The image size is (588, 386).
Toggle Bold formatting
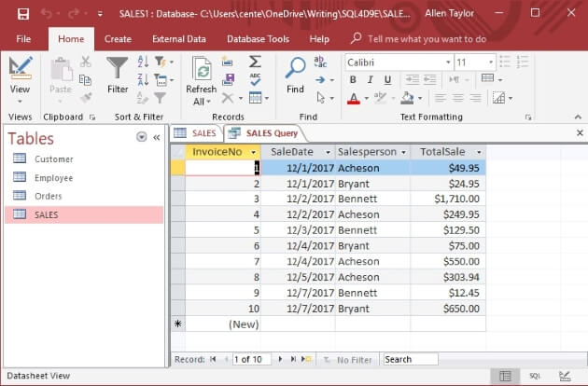[353, 80]
